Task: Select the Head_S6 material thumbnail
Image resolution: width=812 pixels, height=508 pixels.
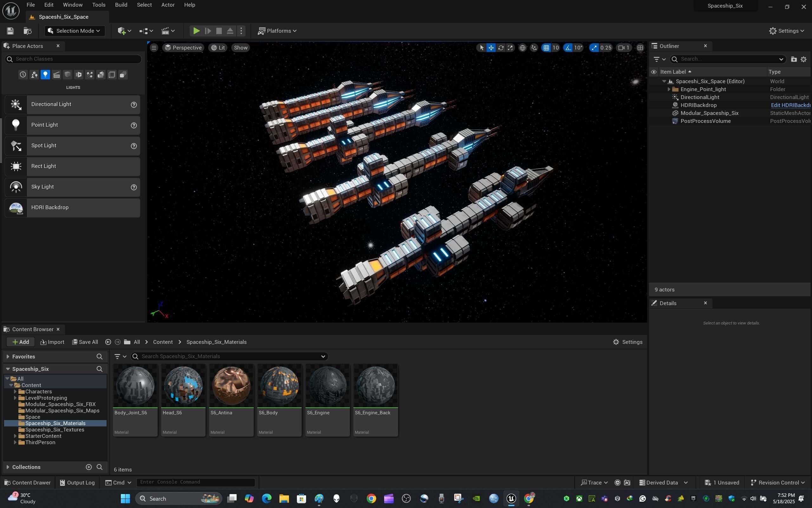Action: [x=183, y=386]
